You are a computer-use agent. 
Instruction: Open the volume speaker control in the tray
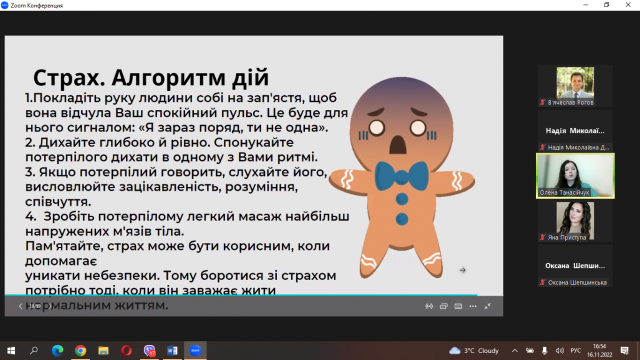pos(560,351)
